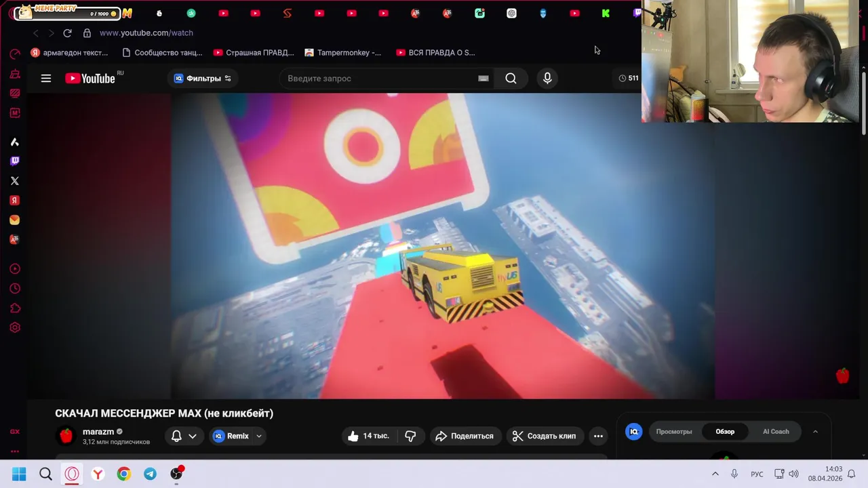The image size is (868, 488).
Task: Switch to the Просмотры tab
Action: pyautogui.click(x=674, y=432)
